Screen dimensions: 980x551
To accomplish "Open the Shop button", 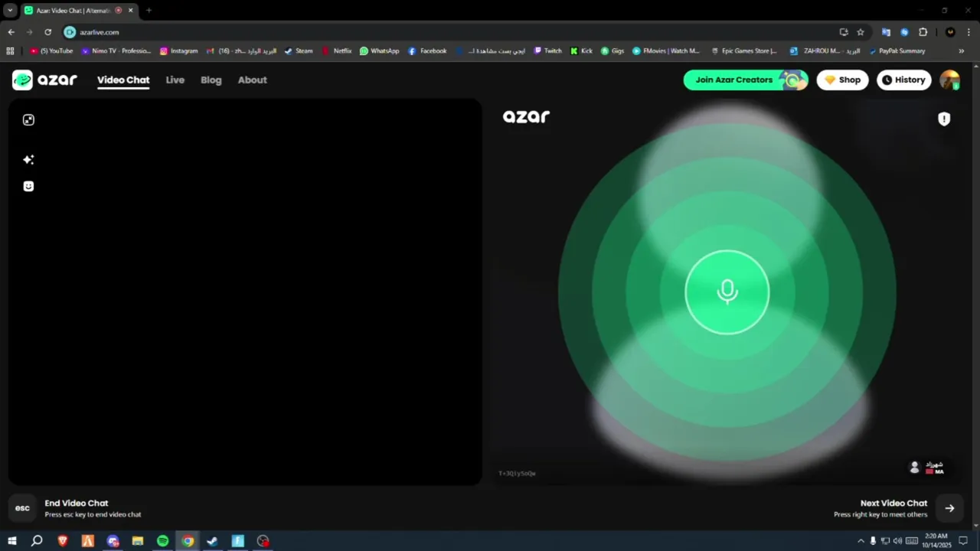I will point(842,80).
